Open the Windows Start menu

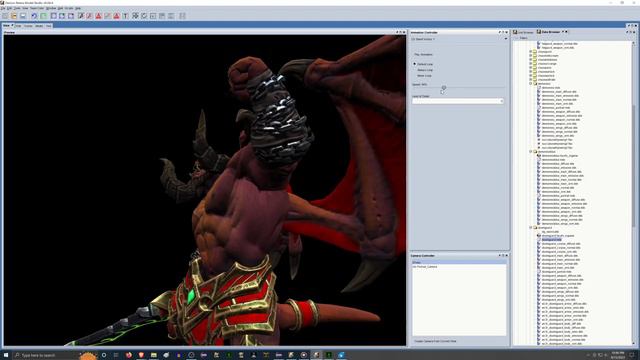click(x=6, y=355)
